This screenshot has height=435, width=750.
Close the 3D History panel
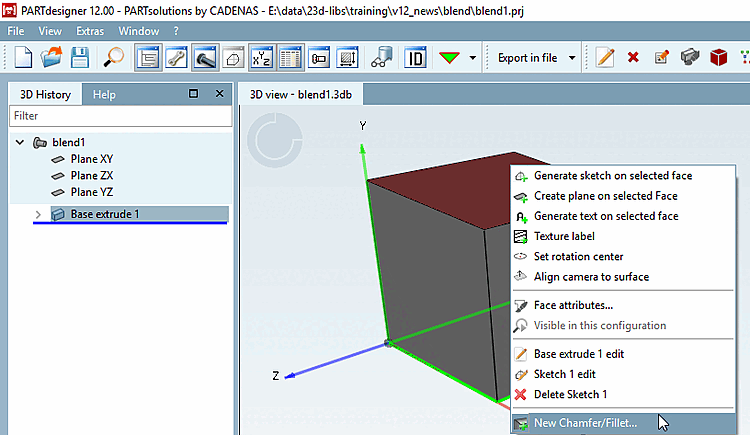(220, 94)
